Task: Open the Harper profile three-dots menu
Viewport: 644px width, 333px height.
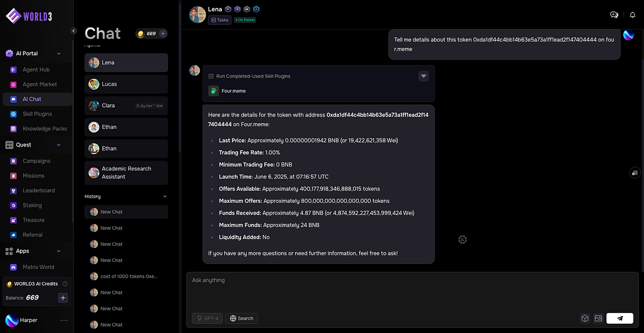Action: coord(64,320)
